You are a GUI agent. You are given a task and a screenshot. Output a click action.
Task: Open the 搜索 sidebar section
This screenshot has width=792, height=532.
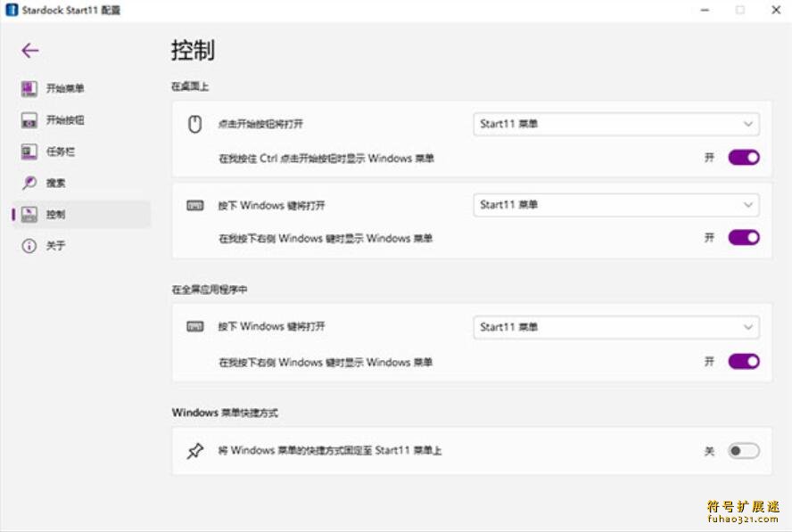pyautogui.click(x=81, y=183)
